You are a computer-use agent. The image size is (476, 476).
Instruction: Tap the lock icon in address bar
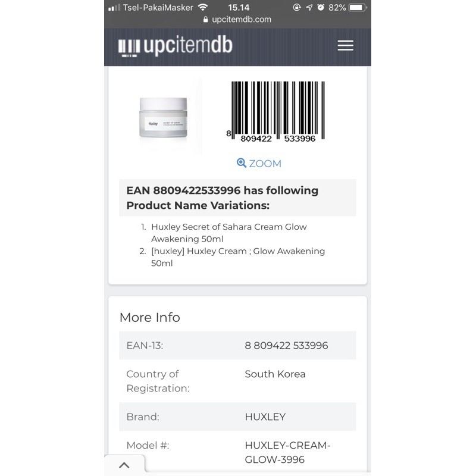tap(205, 20)
